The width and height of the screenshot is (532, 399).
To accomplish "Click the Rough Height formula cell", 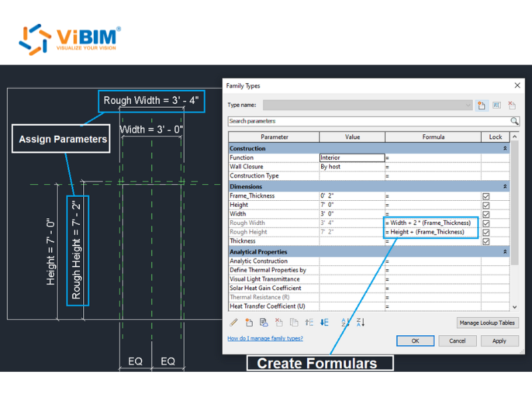I will (x=433, y=232).
